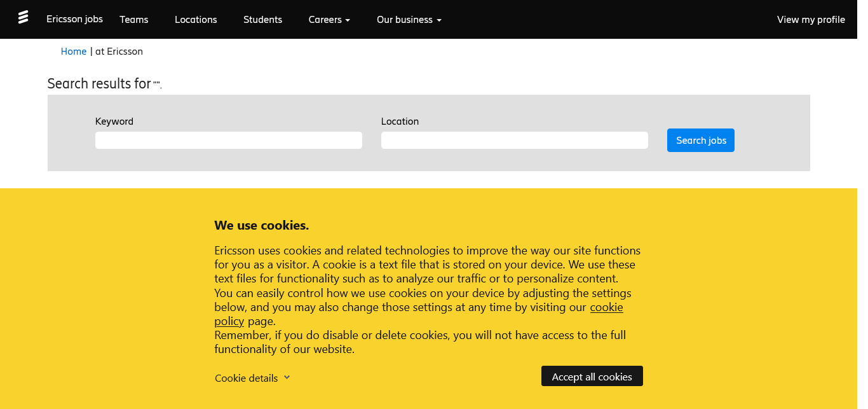Focus the Keyword search field
The height and width of the screenshot is (409, 868).
[229, 141]
